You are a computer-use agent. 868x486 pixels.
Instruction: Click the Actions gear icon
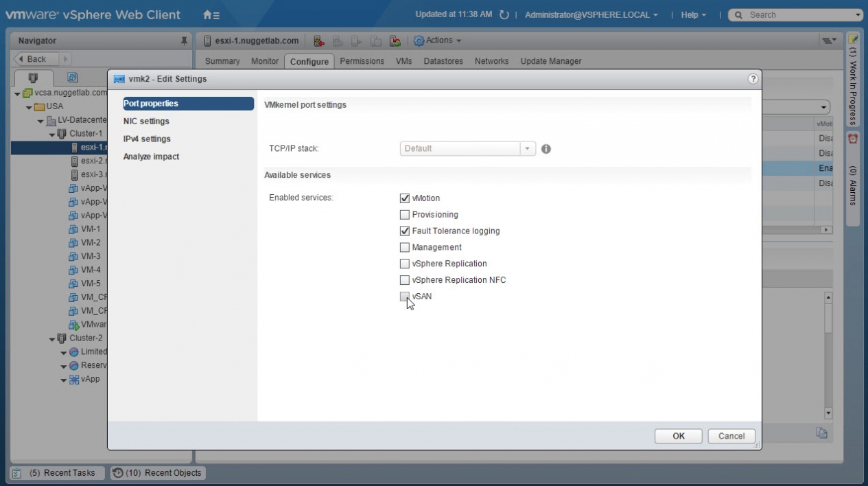[x=419, y=40]
